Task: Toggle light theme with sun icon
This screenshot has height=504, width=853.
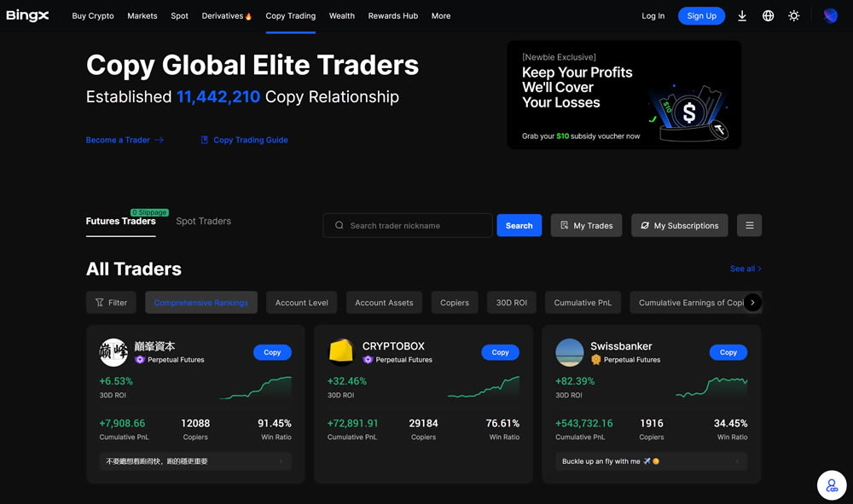Action: (x=793, y=16)
